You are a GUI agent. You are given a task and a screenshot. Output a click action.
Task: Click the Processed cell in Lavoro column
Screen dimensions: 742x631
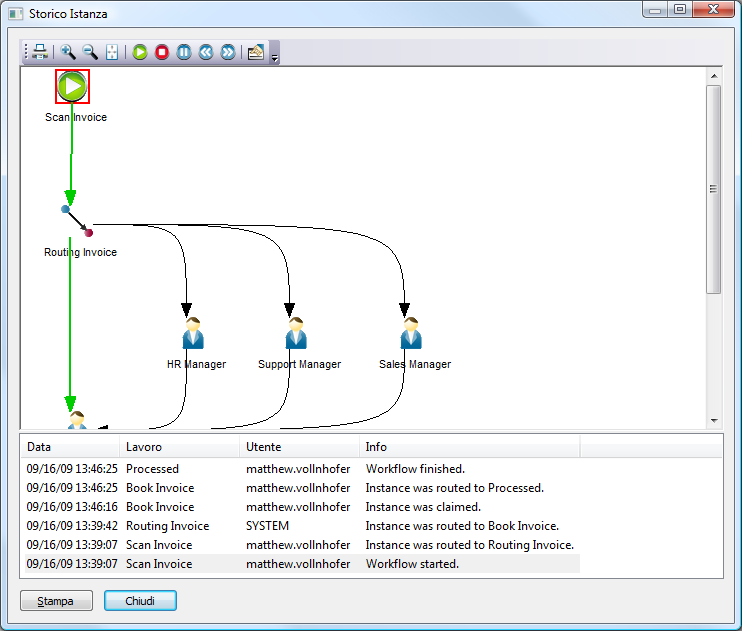(x=152, y=469)
